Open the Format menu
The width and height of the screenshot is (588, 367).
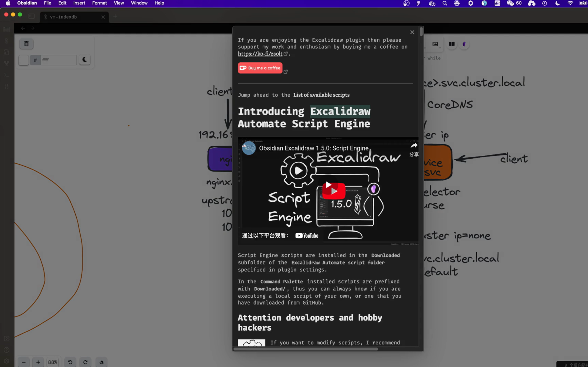pos(100,3)
